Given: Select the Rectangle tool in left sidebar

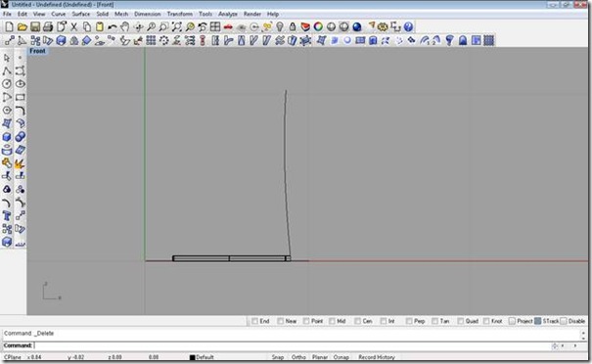Looking at the screenshot, I should 20,97.
